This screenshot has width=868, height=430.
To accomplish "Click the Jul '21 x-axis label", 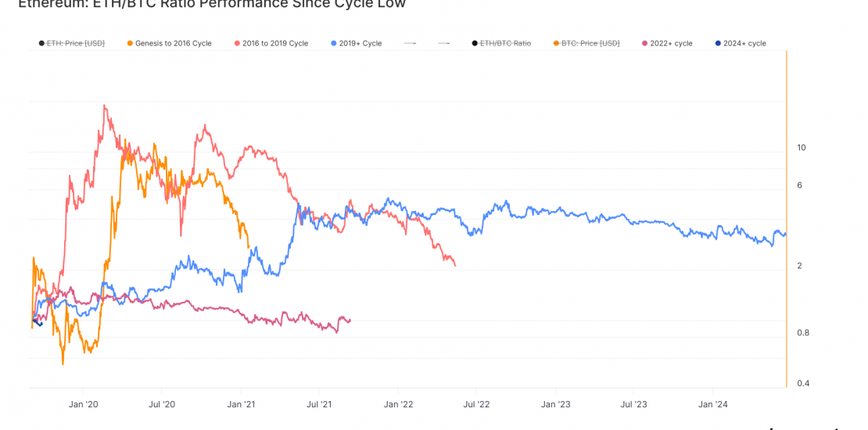I will click(318, 404).
